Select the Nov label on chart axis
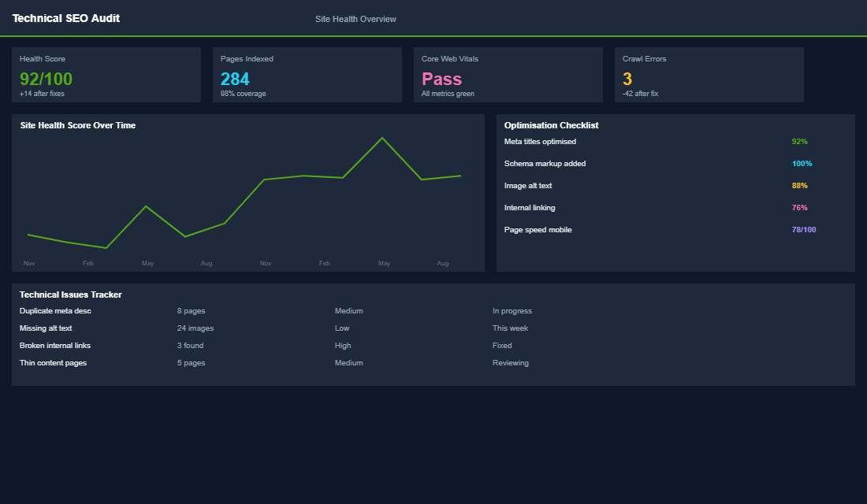867x504 pixels. pyautogui.click(x=29, y=263)
